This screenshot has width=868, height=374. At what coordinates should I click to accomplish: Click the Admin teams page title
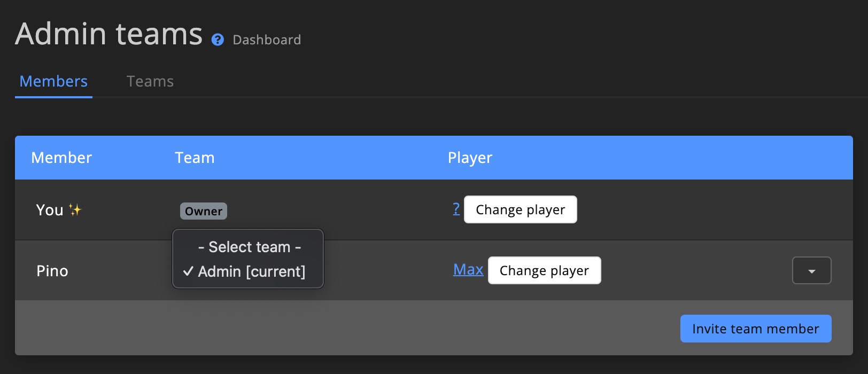click(108, 33)
